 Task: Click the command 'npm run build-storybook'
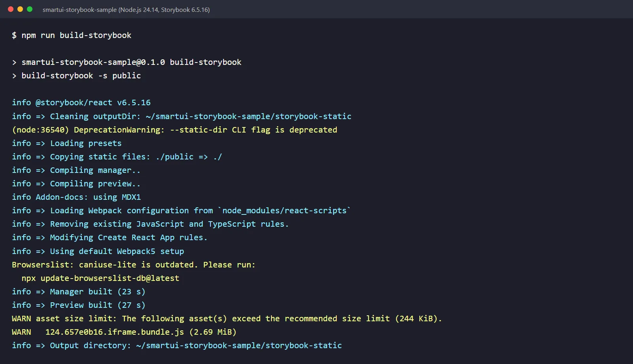pyautogui.click(x=76, y=35)
